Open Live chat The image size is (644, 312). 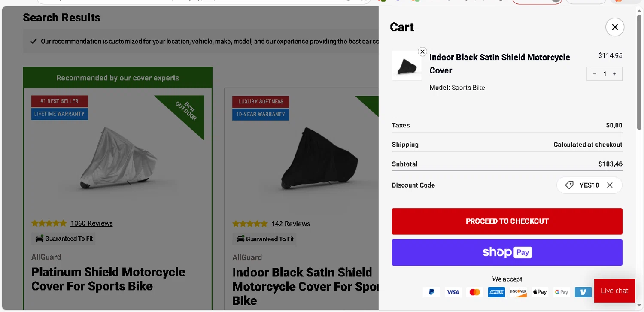tap(614, 291)
